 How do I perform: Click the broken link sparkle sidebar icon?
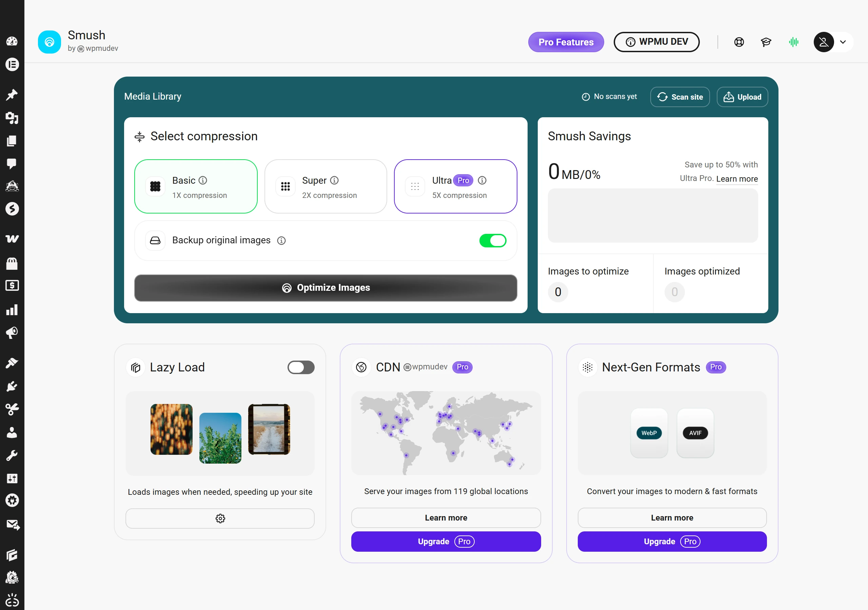(x=12, y=600)
